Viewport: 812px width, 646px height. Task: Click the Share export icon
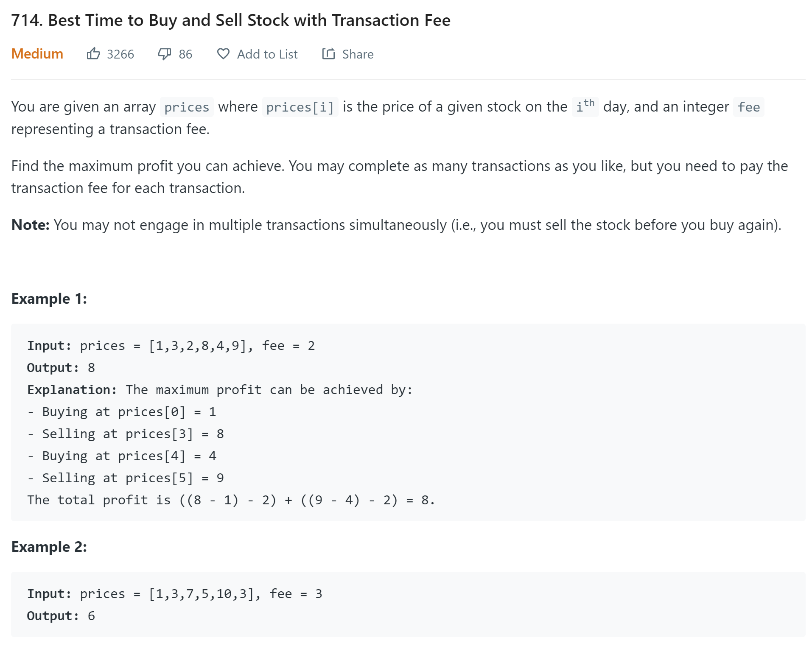tap(328, 54)
